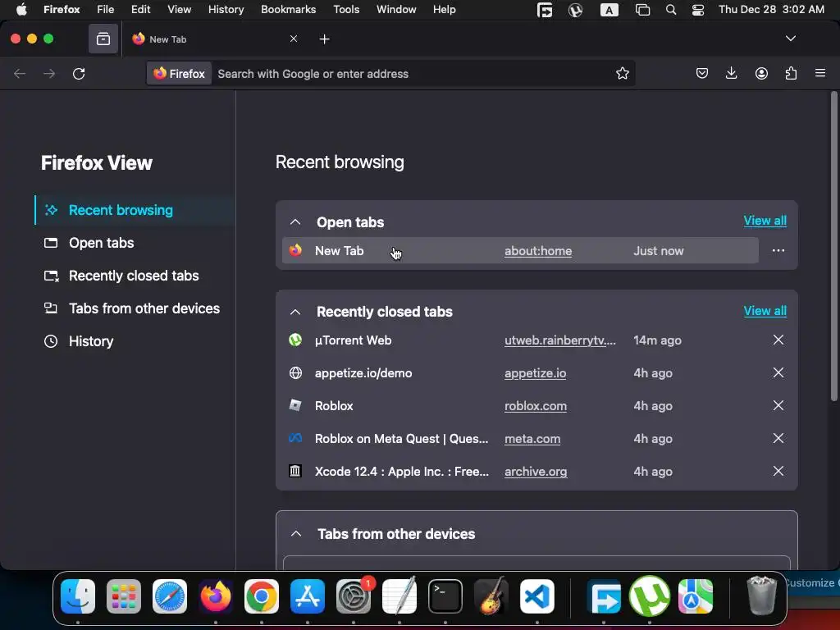Reopen Xcode 12.4 Apple Inc. tab

click(401, 472)
